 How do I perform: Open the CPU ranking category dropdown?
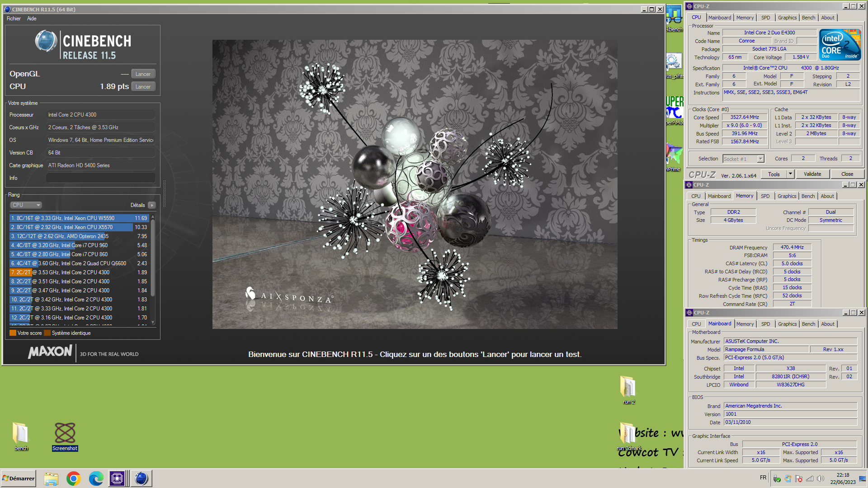26,205
